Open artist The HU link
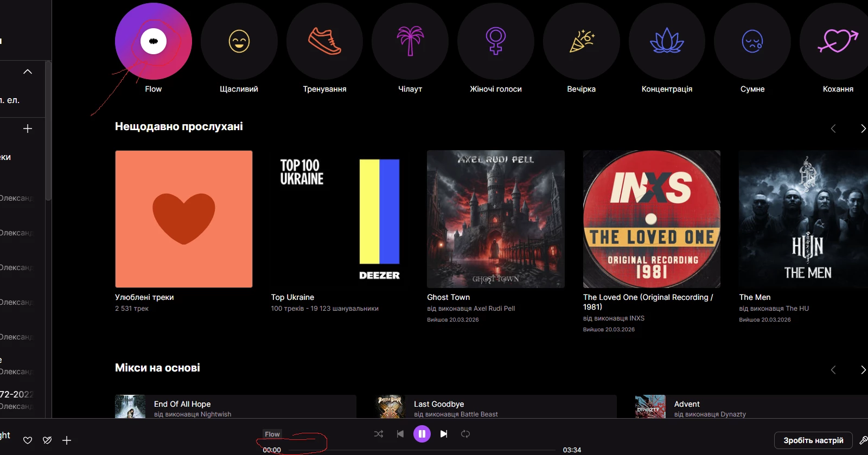This screenshot has width=868, height=455. [797, 309]
